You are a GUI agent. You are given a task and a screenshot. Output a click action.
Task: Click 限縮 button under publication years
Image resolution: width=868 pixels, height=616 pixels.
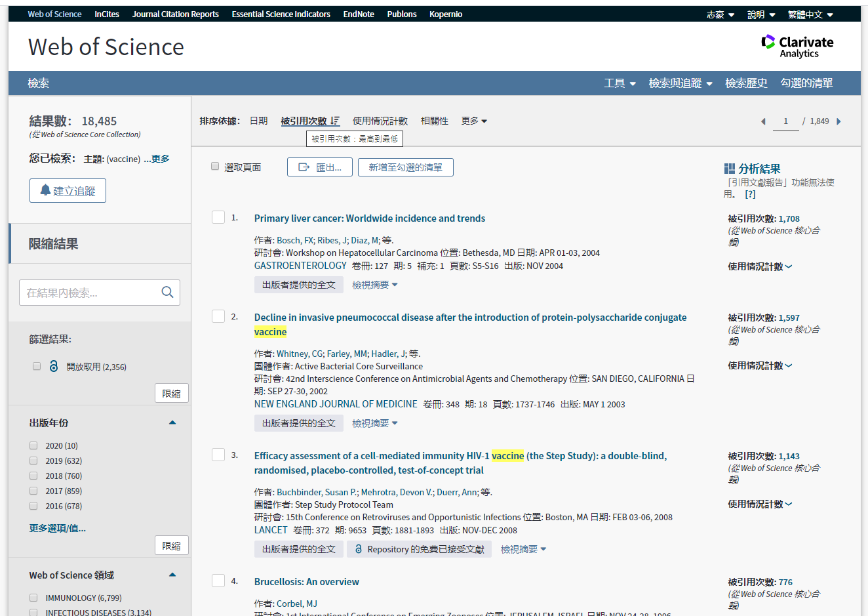point(172,545)
